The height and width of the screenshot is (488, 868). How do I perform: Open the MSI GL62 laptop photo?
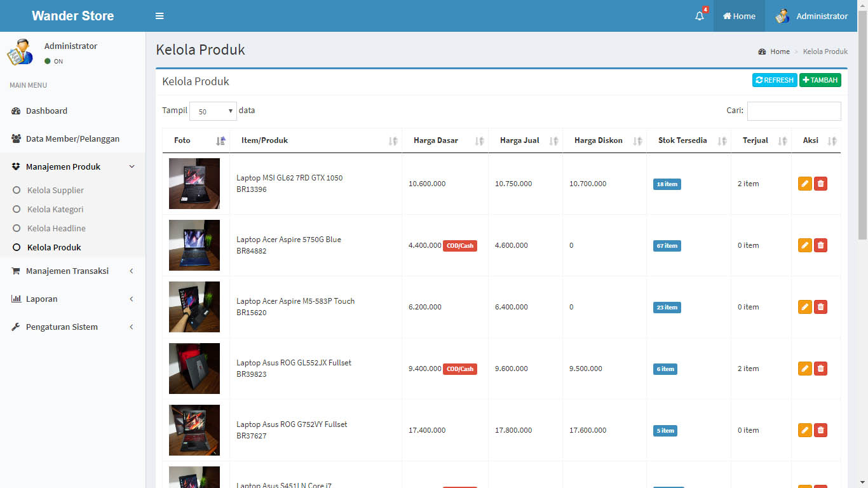coord(194,184)
